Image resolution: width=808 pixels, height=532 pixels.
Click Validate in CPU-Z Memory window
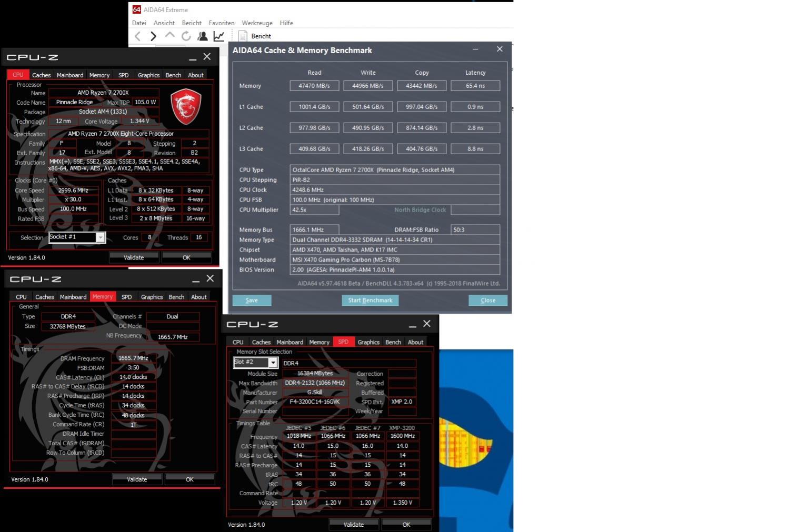[137, 479]
